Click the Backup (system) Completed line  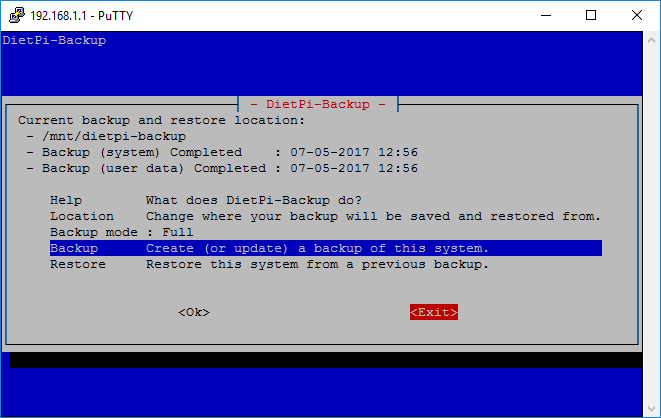click(x=222, y=153)
